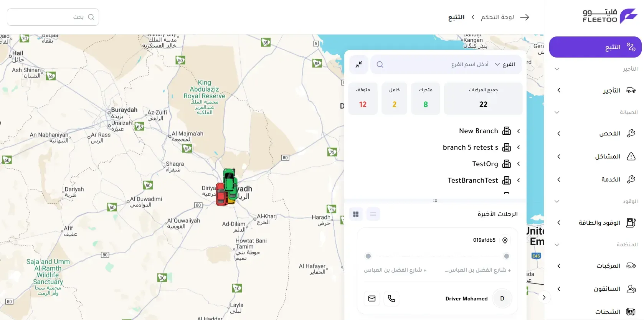Click the Fleetoo logo
The image size is (644, 320).
click(610, 16)
